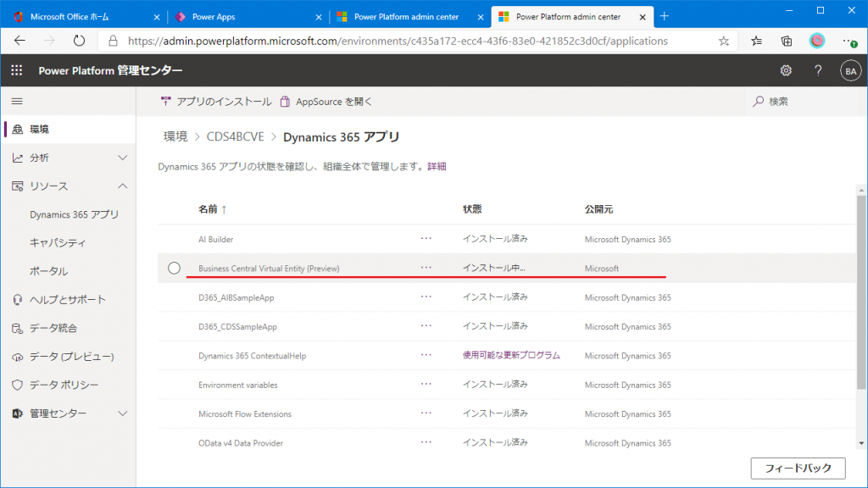Open Dynamics 365 アプリ in sidebar

coord(75,214)
